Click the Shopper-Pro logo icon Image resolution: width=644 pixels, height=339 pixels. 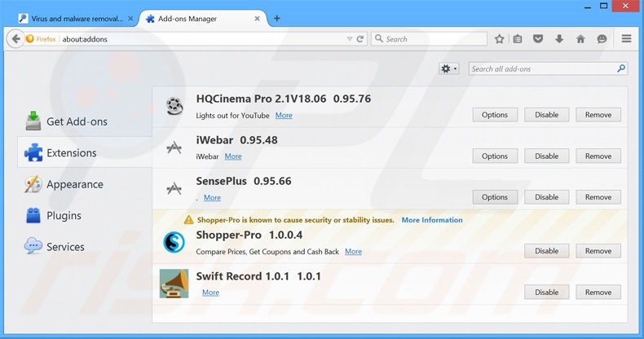pos(174,242)
